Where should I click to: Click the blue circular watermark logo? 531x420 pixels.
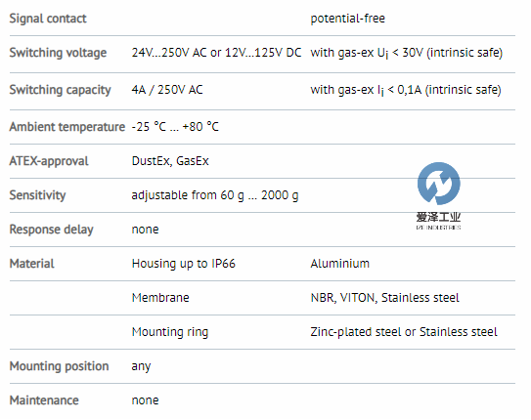438,184
